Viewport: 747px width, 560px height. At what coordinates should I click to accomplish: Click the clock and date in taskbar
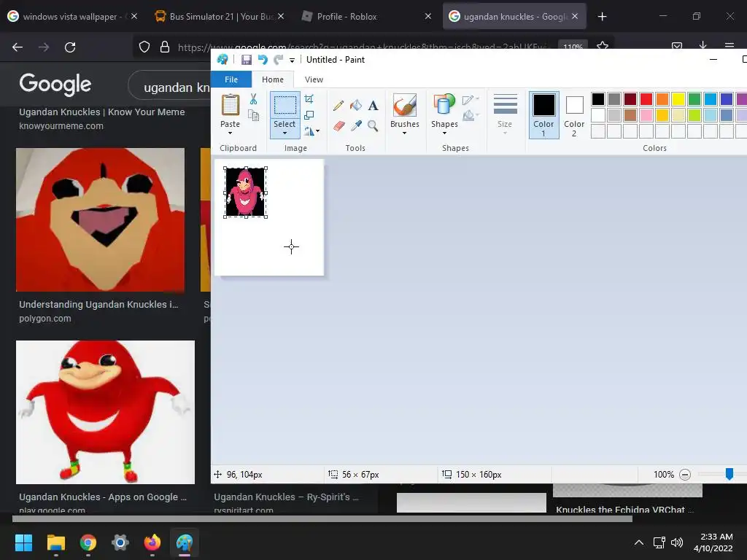715,542
